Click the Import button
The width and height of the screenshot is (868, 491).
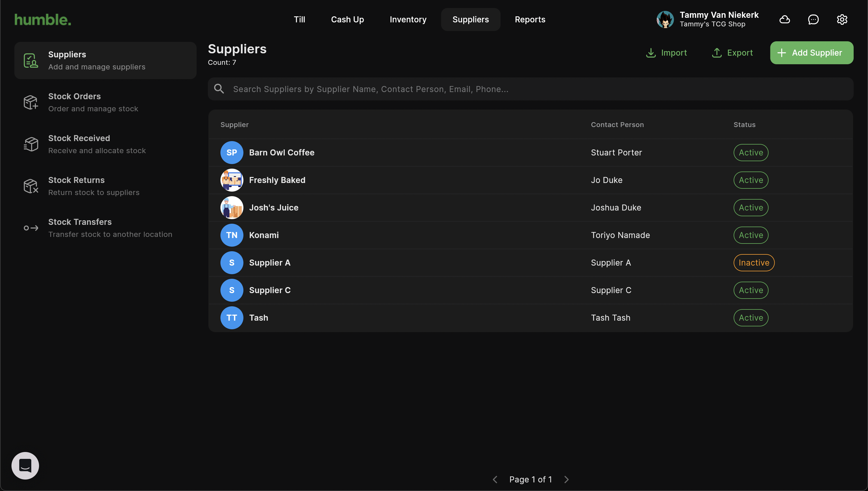click(x=666, y=53)
